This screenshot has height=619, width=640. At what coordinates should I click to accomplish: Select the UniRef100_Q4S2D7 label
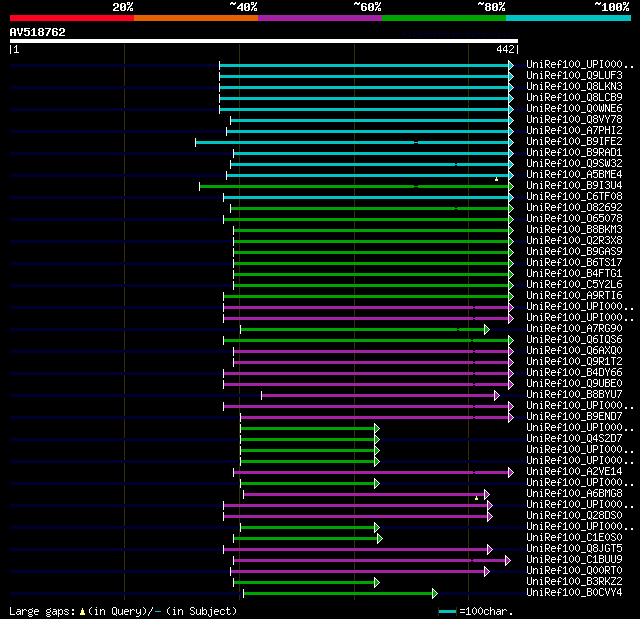pos(574,439)
